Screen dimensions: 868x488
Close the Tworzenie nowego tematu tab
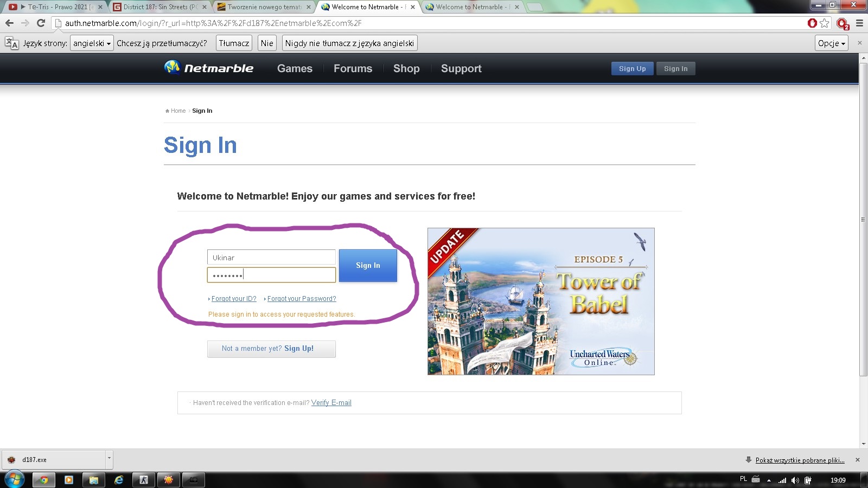click(x=309, y=7)
